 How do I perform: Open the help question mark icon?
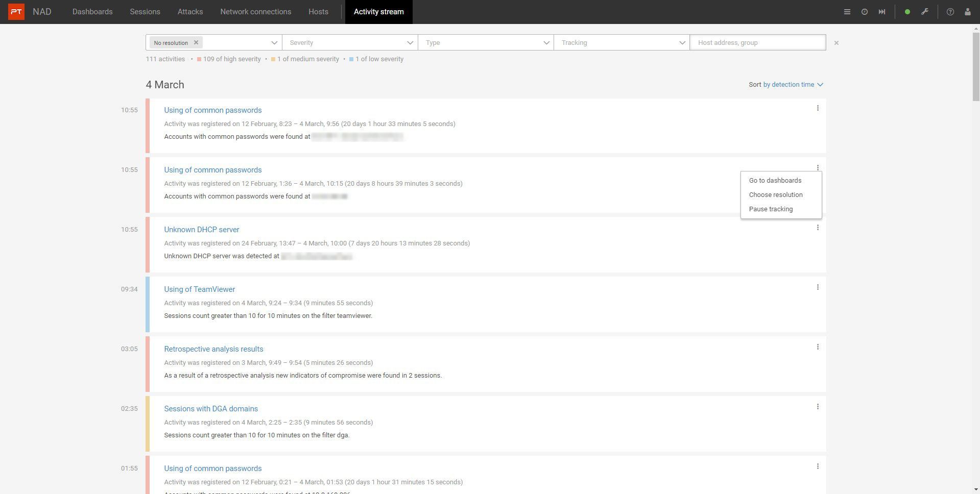coord(950,12)
